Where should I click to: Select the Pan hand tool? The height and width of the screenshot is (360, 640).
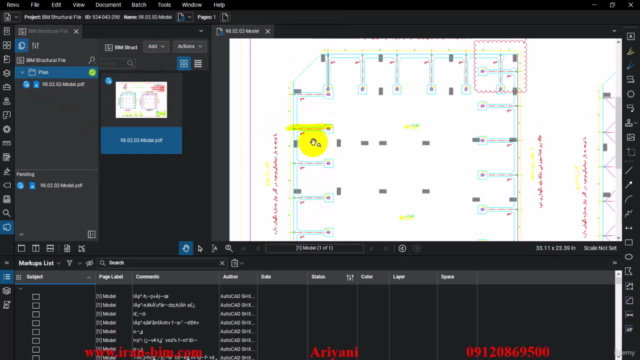186,248
